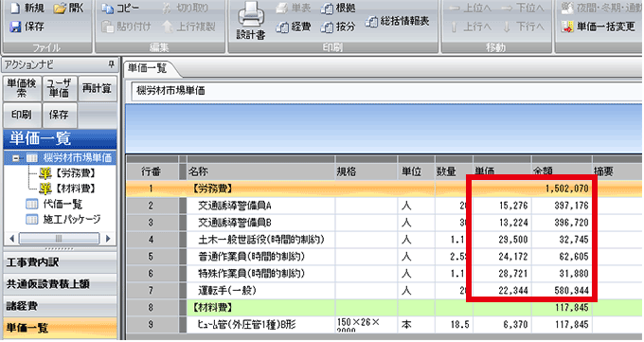Click the 単価検索 button

(22, 88)
